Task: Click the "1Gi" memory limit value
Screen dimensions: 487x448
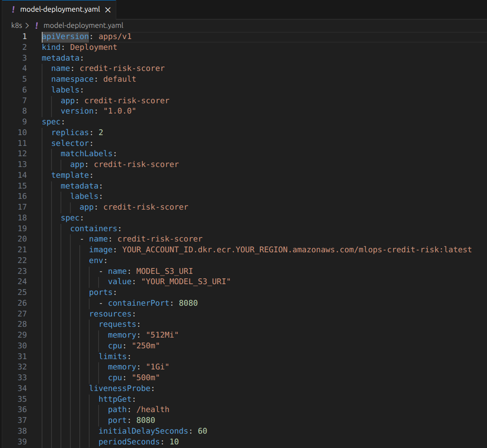Action: (x=158, y=367)
